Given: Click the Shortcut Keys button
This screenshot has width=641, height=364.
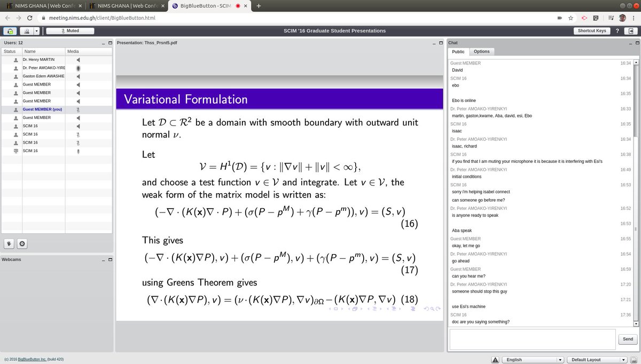Looking at the screenshot, I should [x=592, y=31].
